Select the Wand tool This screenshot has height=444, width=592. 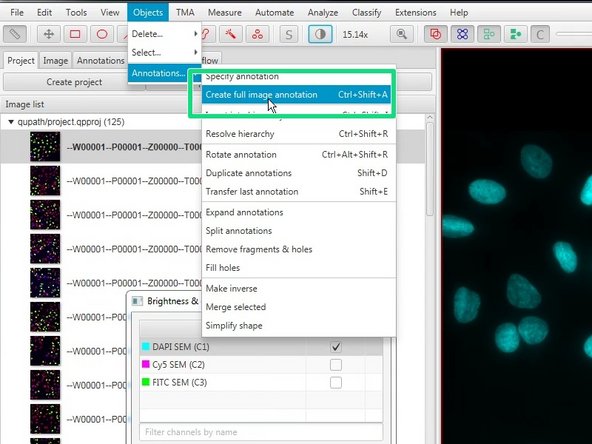[x=231, y=34]
